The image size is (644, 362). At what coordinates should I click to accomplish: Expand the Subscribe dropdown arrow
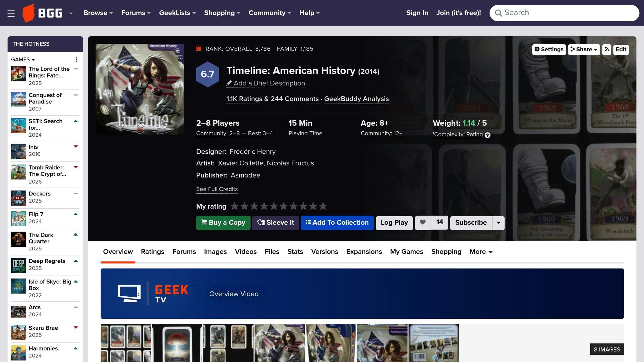498,223
